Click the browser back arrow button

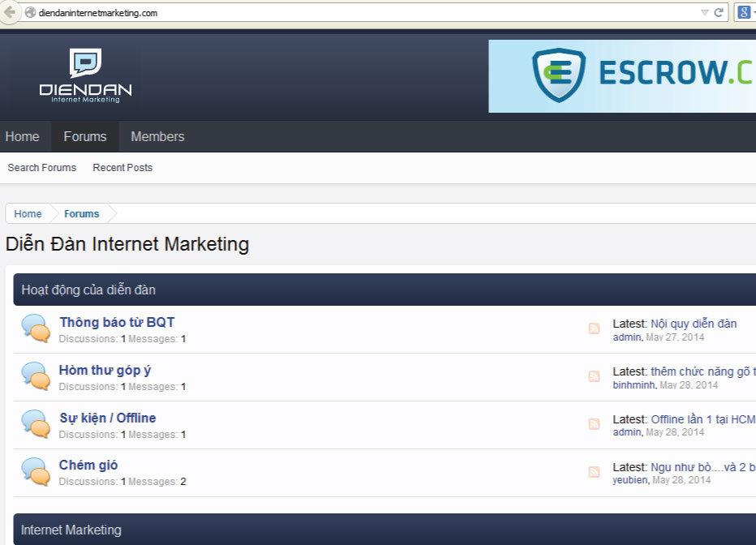point(9,12)
